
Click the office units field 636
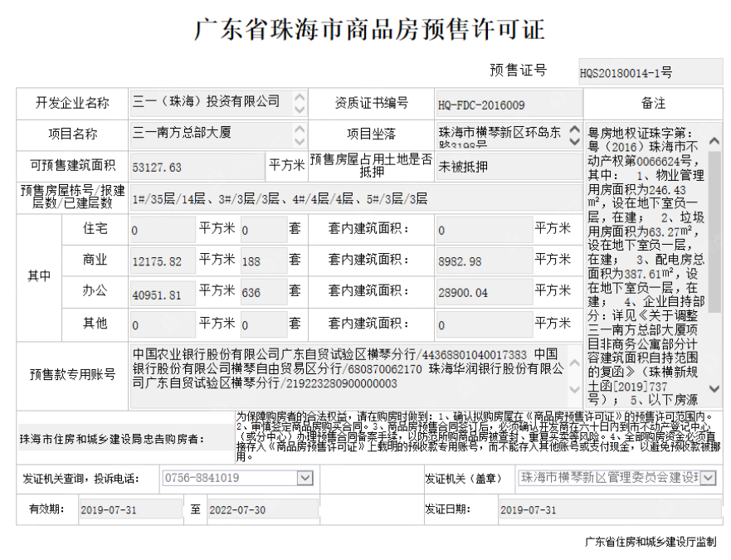pyautogui.click(x=263, y=293)
